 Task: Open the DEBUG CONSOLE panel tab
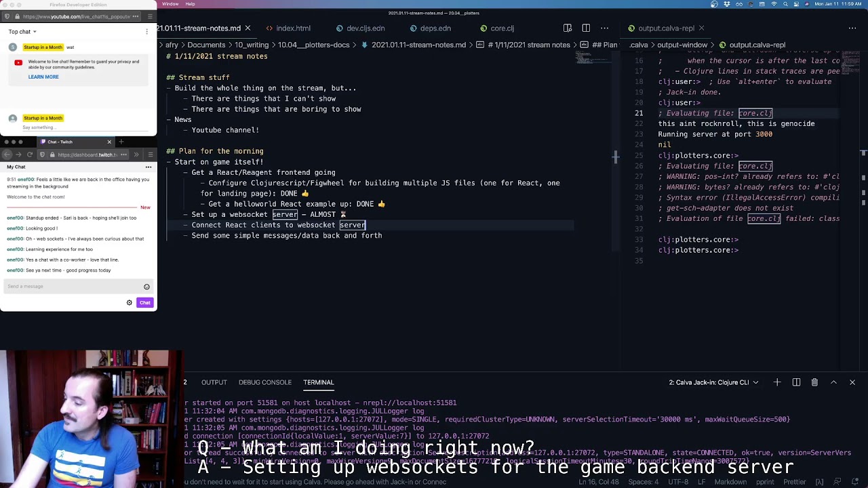264,382
